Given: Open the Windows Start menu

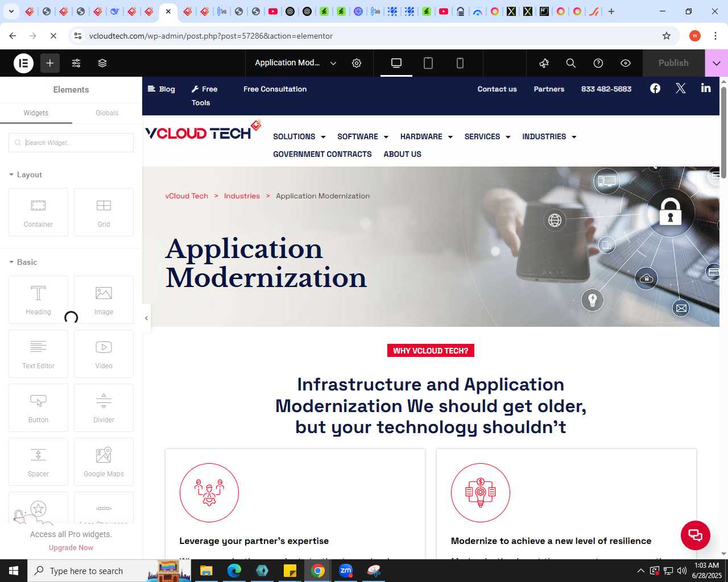Looking at the screenshot, I should [14, 571].
